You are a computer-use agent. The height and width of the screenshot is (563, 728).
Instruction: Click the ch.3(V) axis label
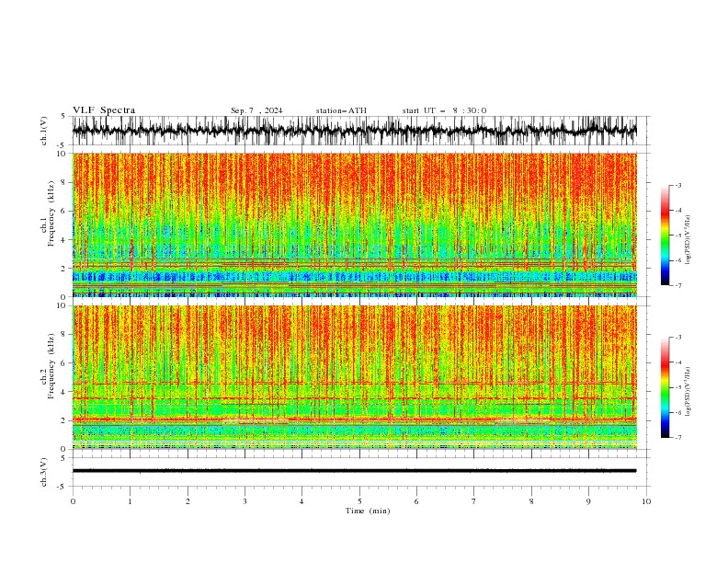click(44, 472)
